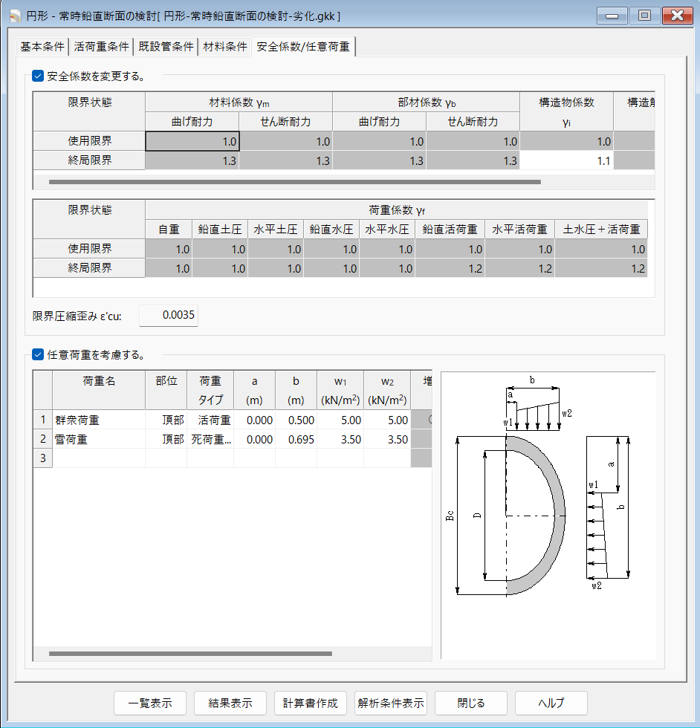Click the 荷重係数 γf header
The image size is (700, 728).
tap(397, 209)
